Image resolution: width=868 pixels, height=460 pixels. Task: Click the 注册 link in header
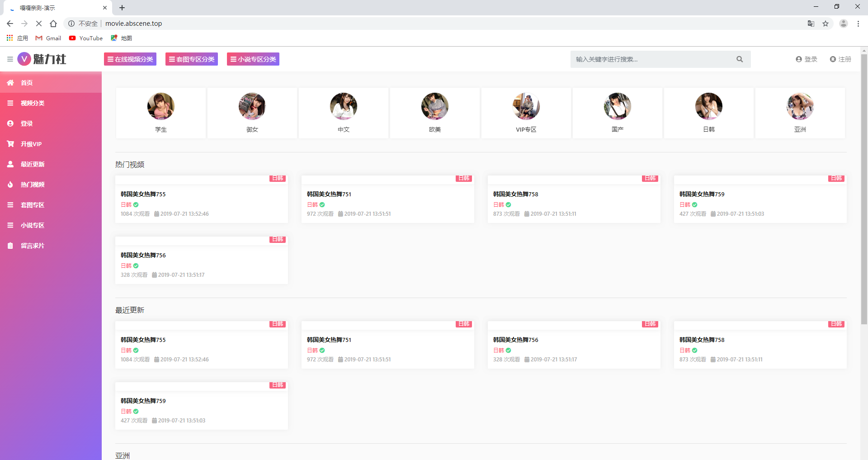click(x=840, y=59)
